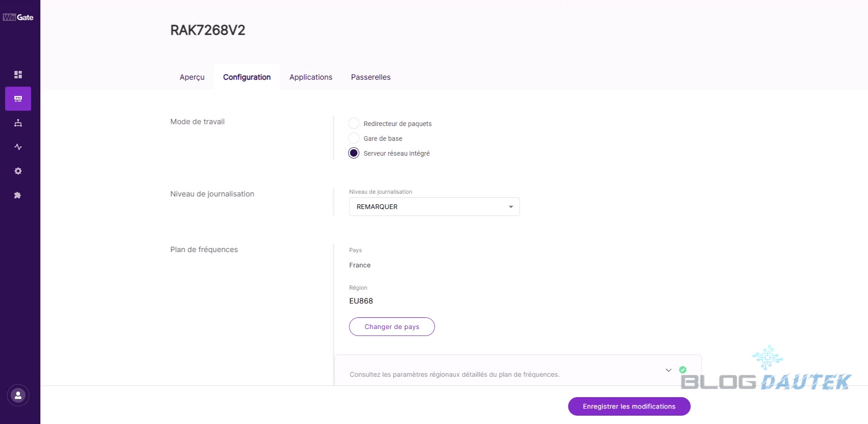Select the Gare de base radio button

354,138
